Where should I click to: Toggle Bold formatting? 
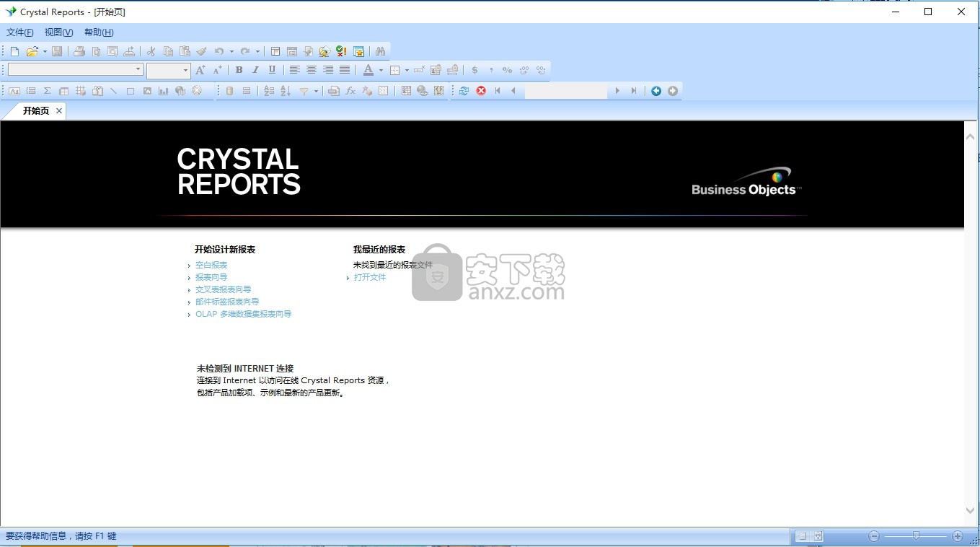tap(239, 70)
